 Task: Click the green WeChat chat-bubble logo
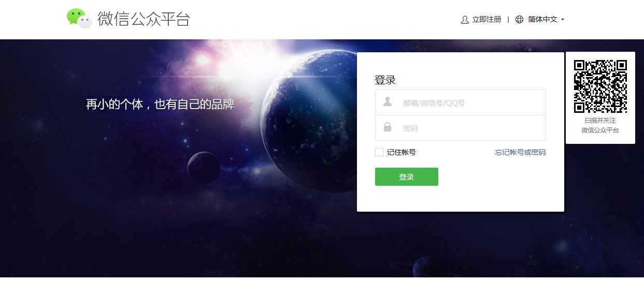pos(79,19)
